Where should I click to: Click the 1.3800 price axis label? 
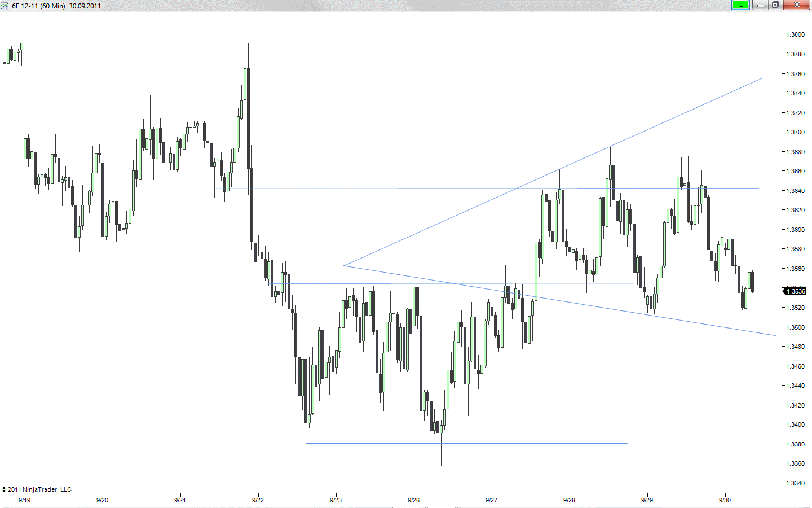click(796, 34)
